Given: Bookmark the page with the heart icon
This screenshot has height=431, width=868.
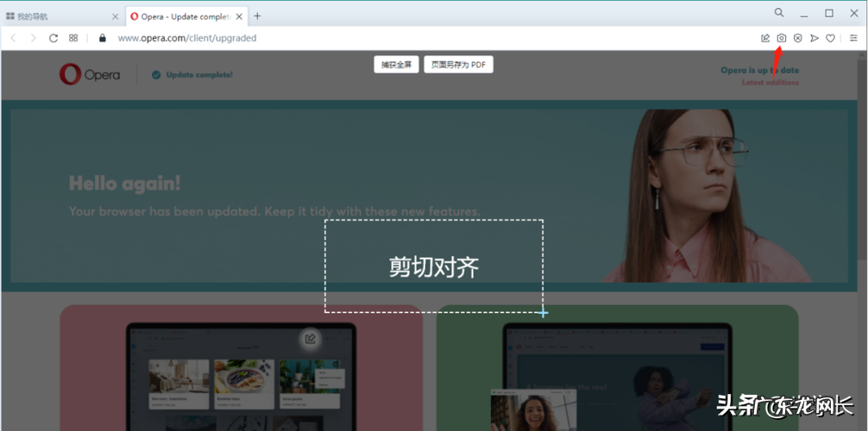Looking at the screenshot, I should 831,38.
